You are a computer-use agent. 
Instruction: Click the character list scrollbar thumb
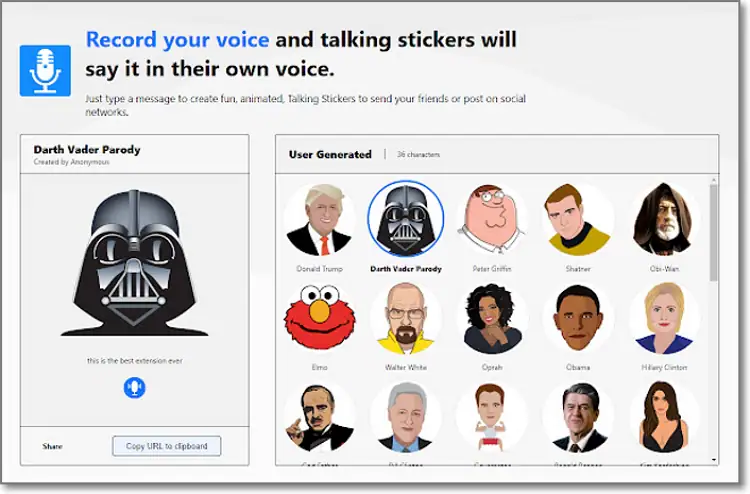714,233
